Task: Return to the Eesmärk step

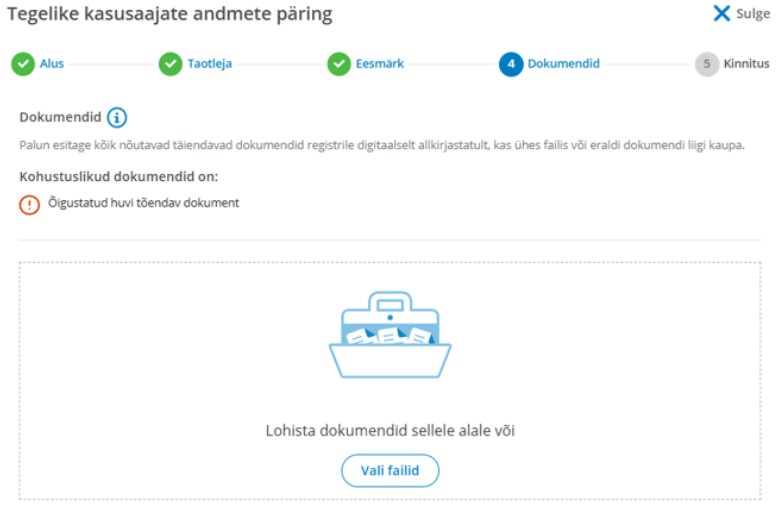Action: pos(380,64)
